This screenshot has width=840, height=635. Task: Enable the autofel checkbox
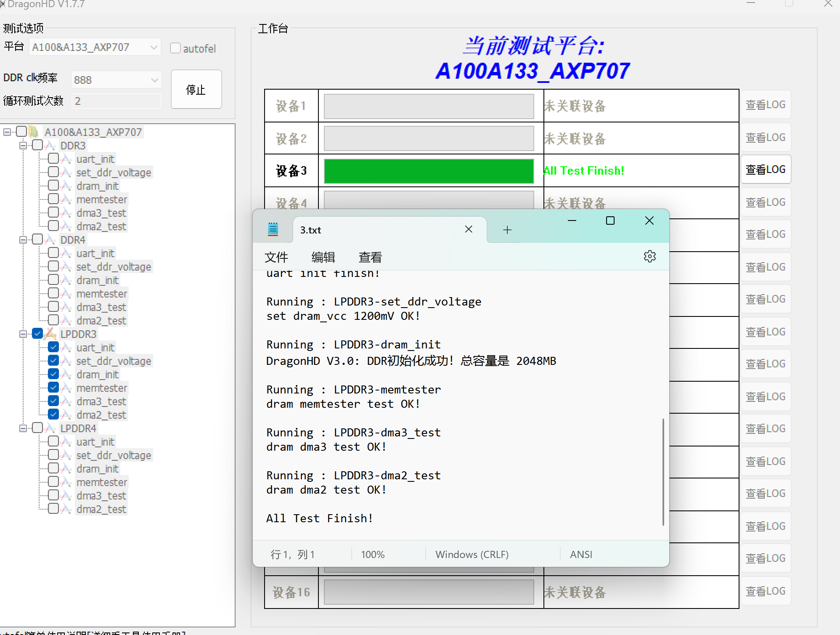pyautogui.click(x=175, y=48)
